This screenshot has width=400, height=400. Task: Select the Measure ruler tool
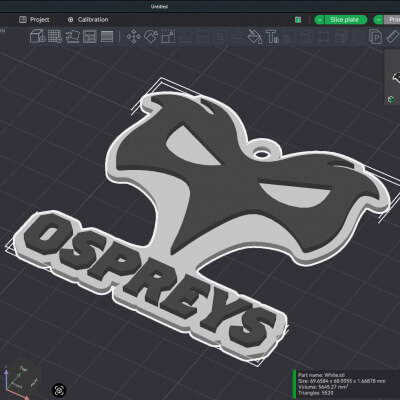(x=393, y=36)
